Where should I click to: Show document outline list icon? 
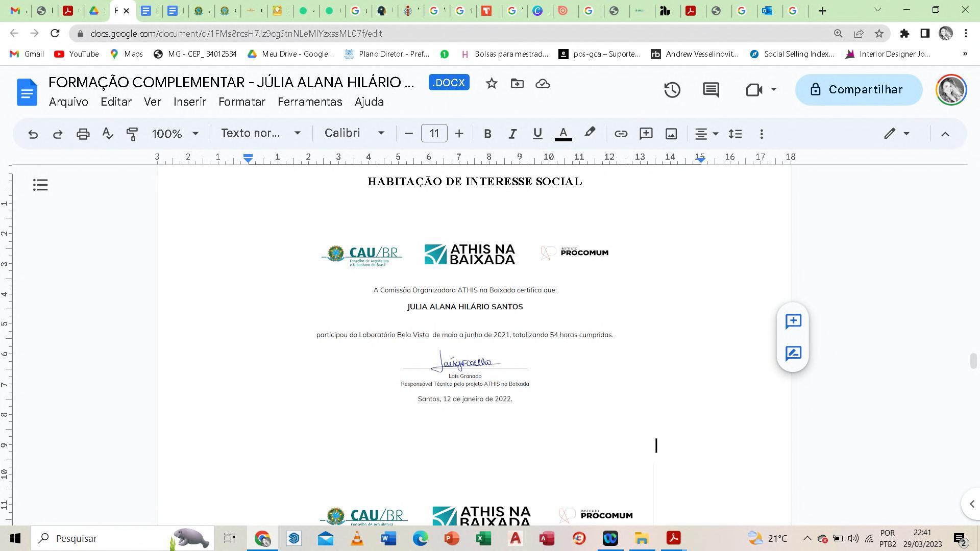point(40,185)
